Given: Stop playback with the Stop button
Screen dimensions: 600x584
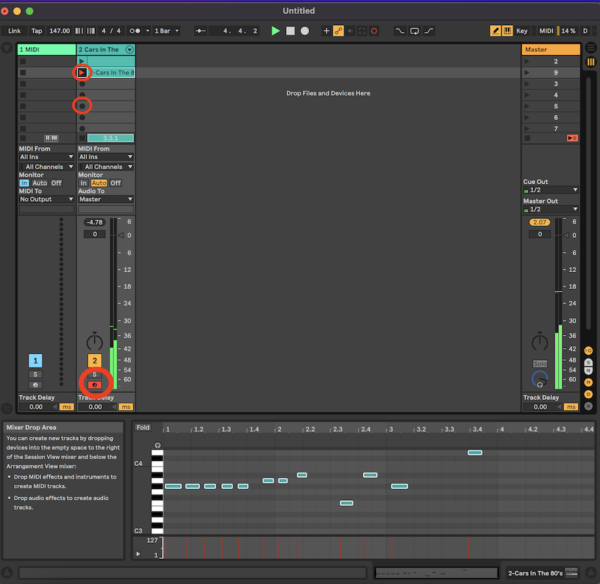Looking at the screenshot, I should coord(290,31).
